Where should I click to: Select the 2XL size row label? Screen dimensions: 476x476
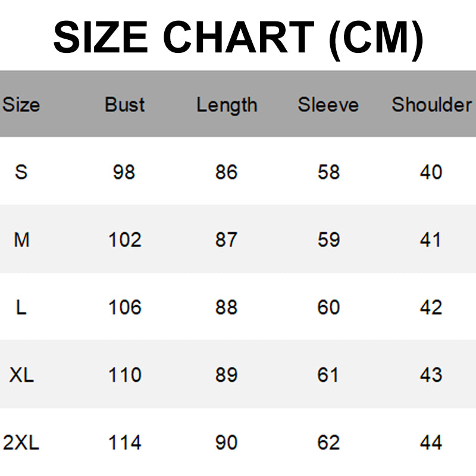coord(21,443)
